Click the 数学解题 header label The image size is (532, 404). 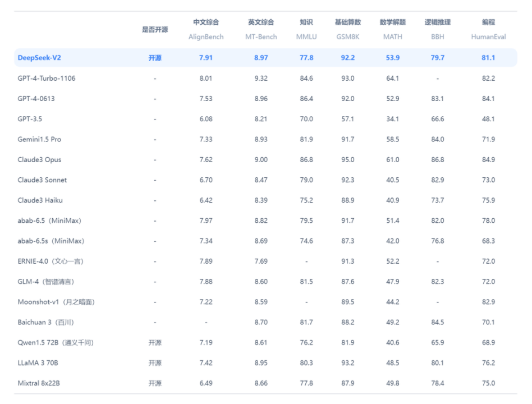(393, 22)
